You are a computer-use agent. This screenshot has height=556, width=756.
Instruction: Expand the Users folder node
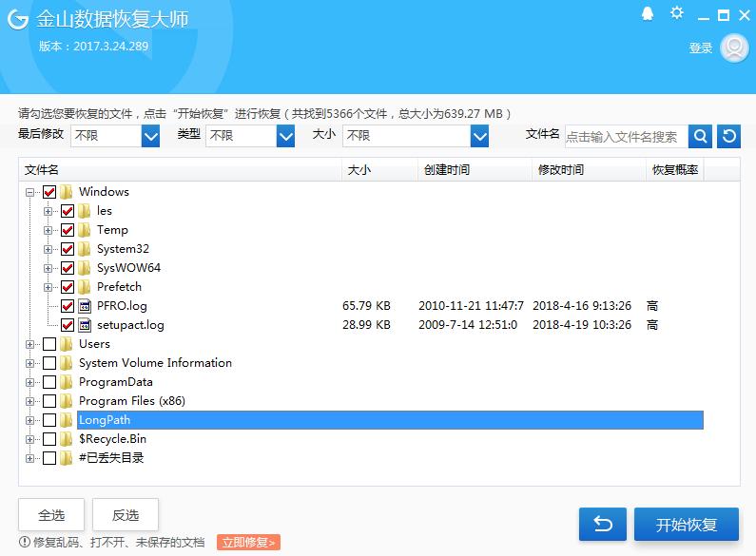pyautogui.click(x=29, y=344)
